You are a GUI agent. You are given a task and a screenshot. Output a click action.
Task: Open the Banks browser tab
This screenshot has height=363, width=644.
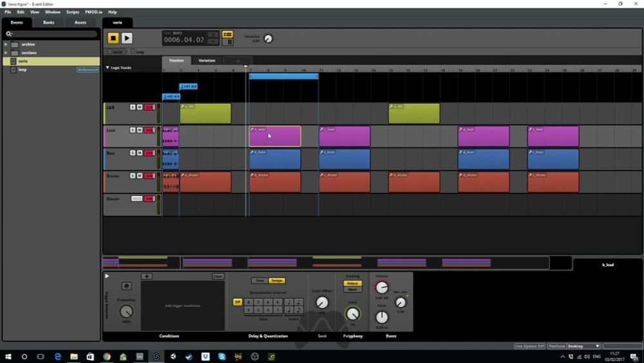click(x=48, y=22)
